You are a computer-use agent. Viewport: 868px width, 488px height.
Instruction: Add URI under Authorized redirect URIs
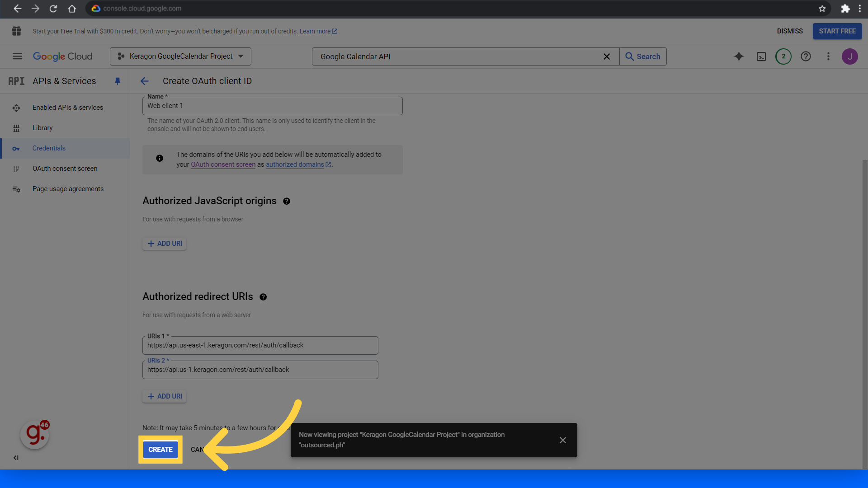(x=165, y=396)
